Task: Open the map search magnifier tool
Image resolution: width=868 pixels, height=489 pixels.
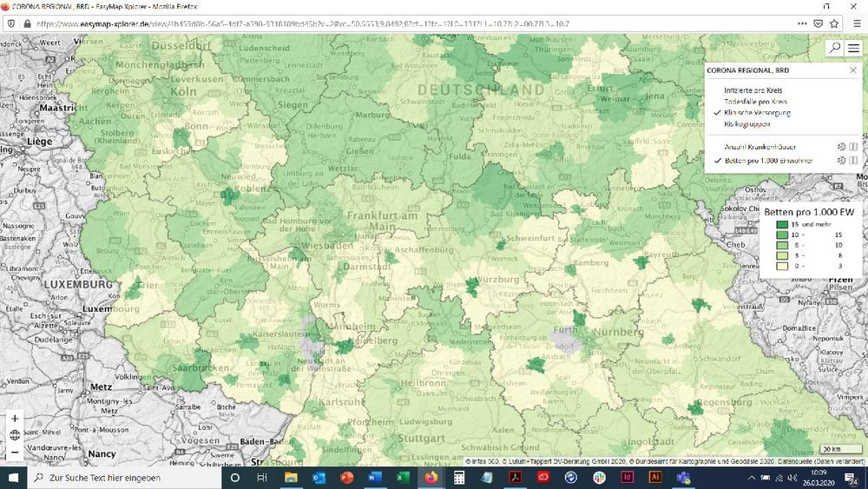Action: [x=834, y=48]
